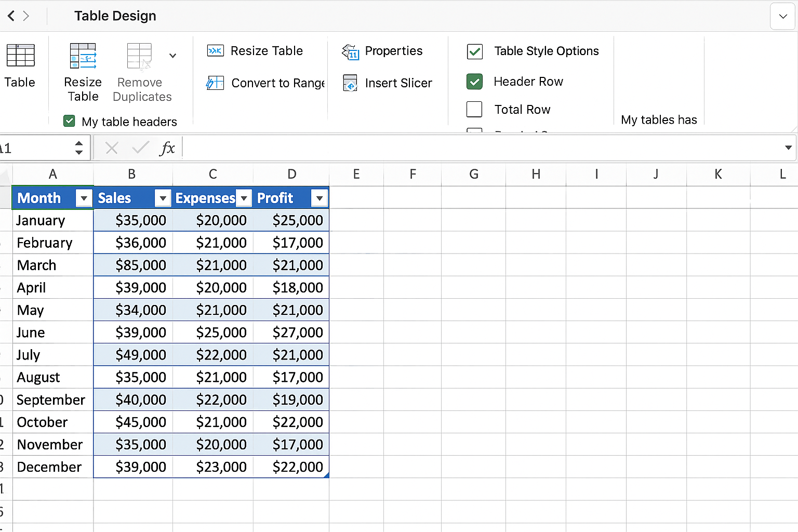Select the November cell
The image size is (798, 532).
(x=53, y=444)
